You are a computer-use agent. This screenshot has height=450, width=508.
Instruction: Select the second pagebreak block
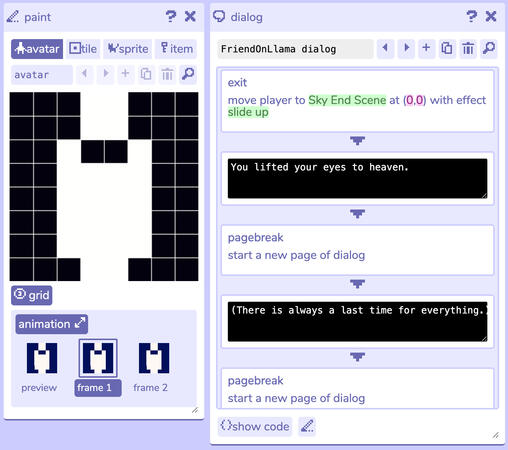357,388
